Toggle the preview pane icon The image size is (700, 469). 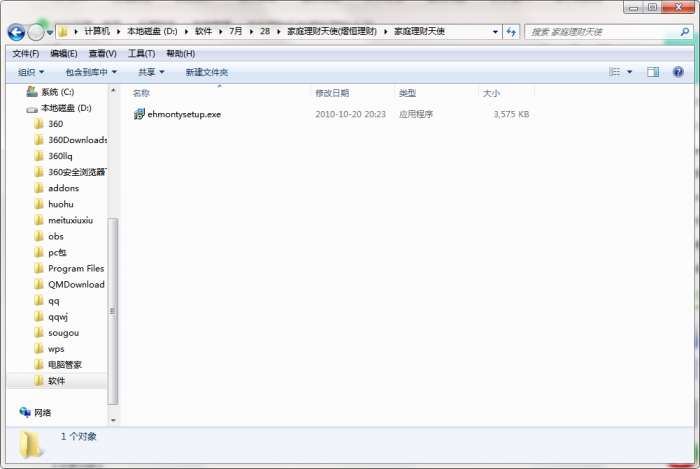(653, 72)
